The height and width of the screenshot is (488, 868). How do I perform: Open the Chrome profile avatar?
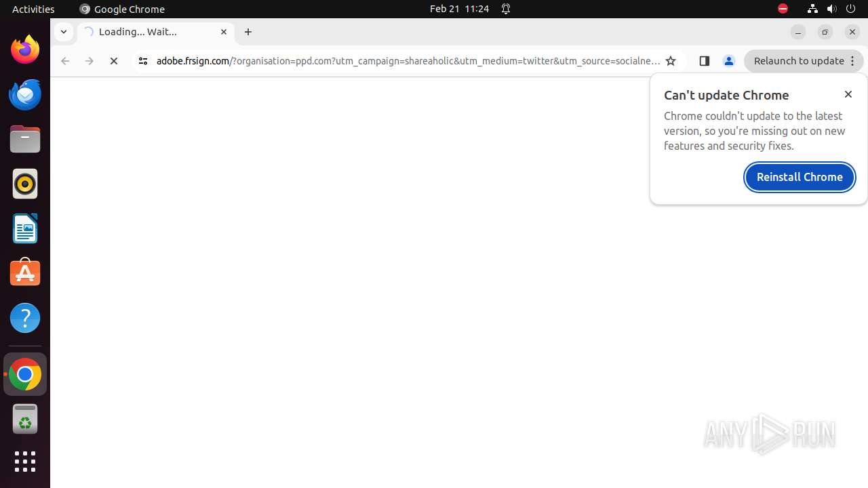[x=729, y=61]
